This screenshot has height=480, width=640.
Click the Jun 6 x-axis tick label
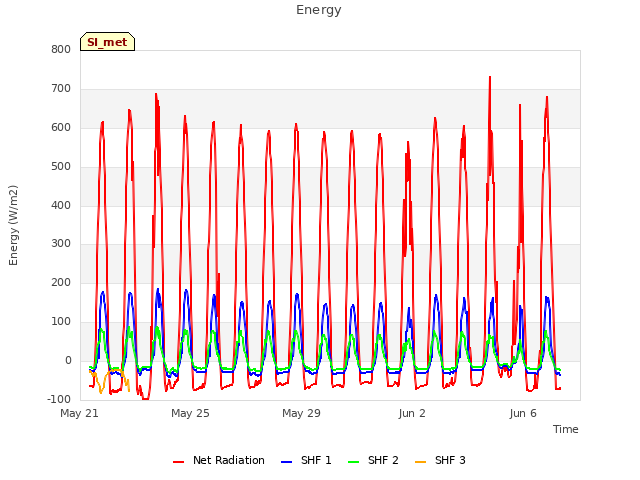[523, 413]
